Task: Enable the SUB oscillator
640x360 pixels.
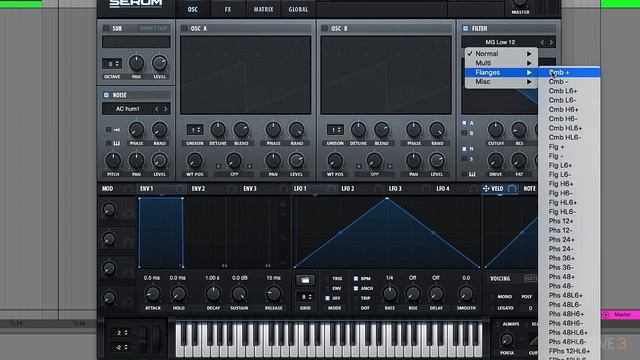Action: pyautogui.click(x=106, y=28)
